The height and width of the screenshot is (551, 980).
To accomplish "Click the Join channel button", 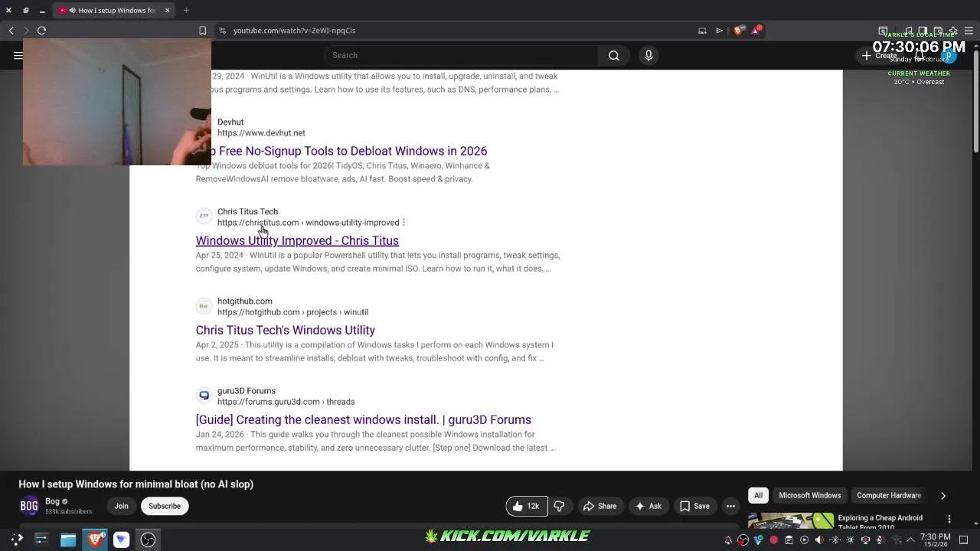I will [121, 506].
